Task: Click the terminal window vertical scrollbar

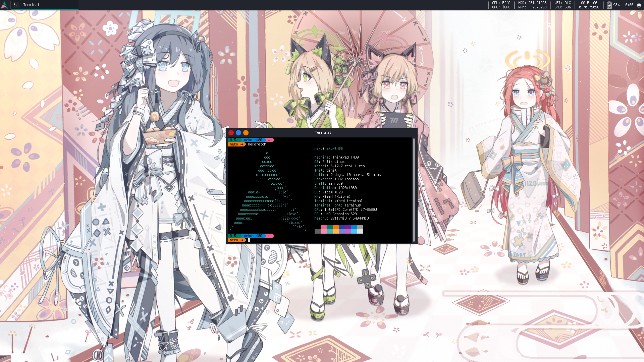Action: pyautogui.click(x=414, y=189)
